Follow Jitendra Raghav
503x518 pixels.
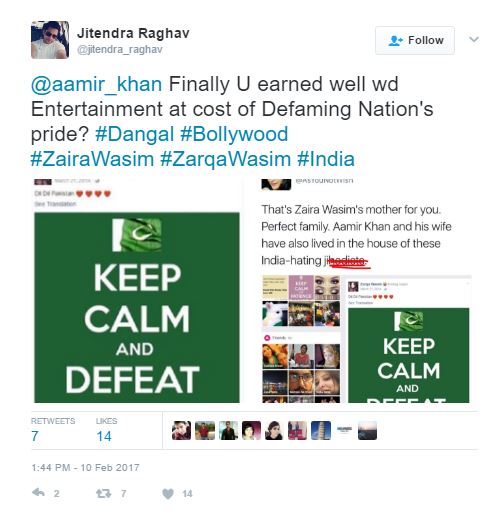[x=415, y=40]
